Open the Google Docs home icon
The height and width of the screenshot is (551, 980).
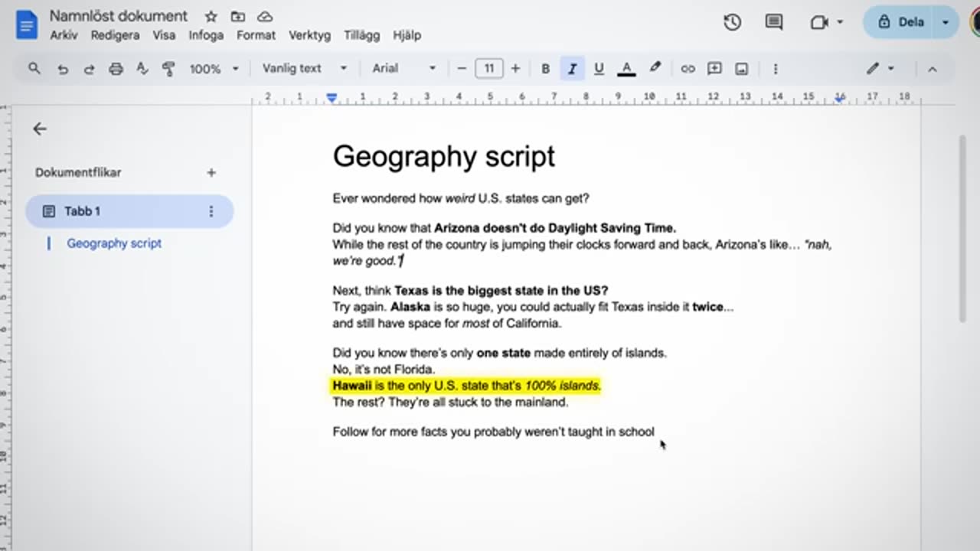pos(25,24)
